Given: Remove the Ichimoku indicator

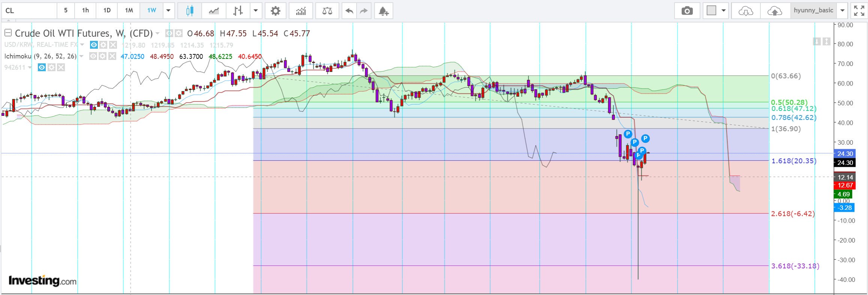Looking at the screenshot, I should click(112, 56).
